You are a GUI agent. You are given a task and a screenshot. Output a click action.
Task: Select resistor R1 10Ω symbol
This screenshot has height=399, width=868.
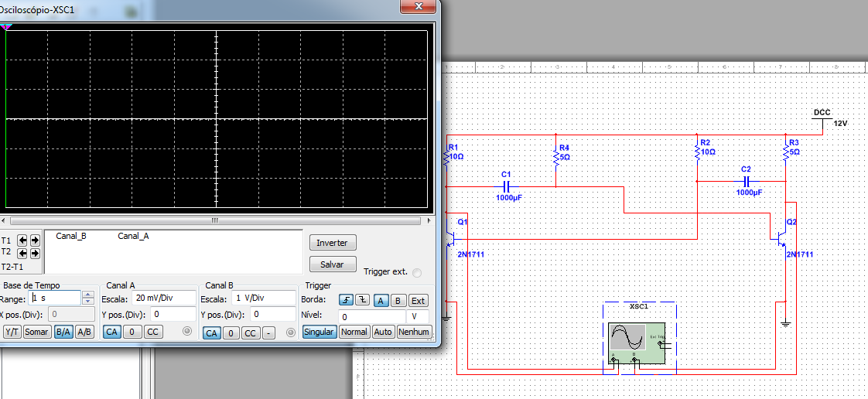[446, 158]
